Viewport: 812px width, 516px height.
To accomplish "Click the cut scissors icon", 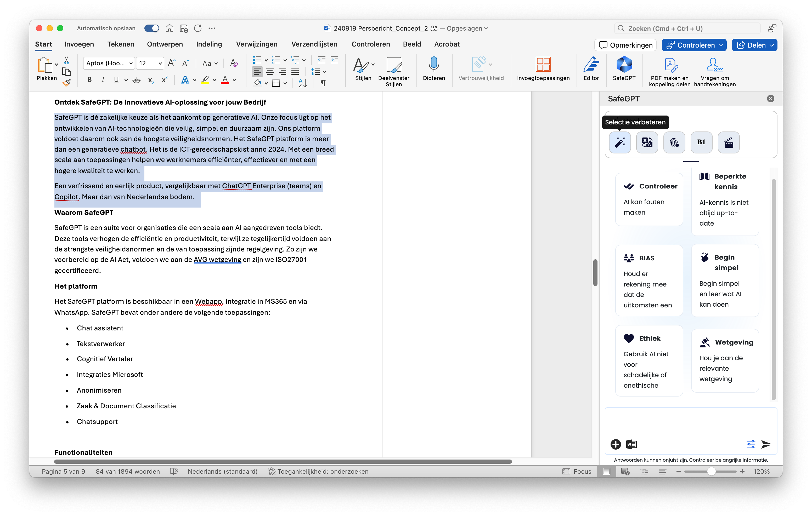I will pyautogui.click(x=66, y=60).
